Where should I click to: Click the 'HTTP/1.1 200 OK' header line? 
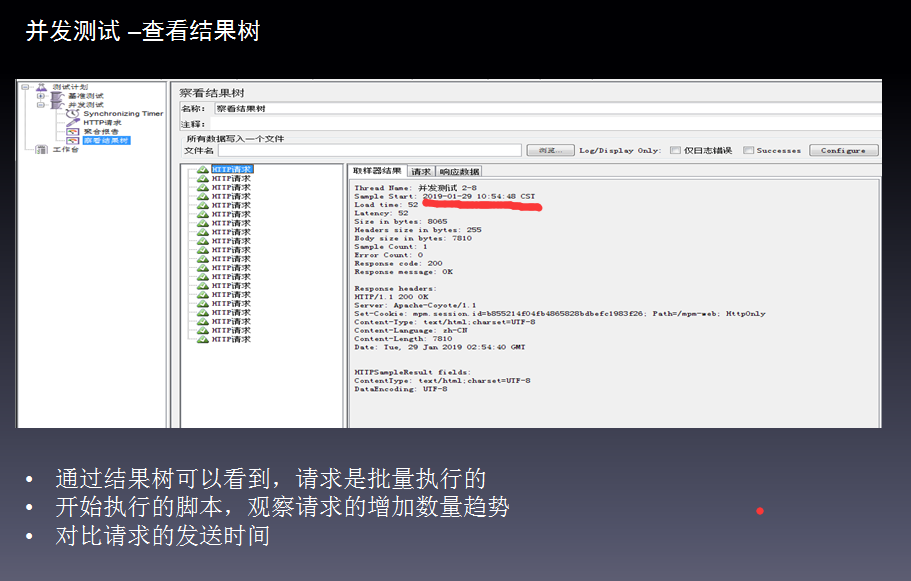392,297
